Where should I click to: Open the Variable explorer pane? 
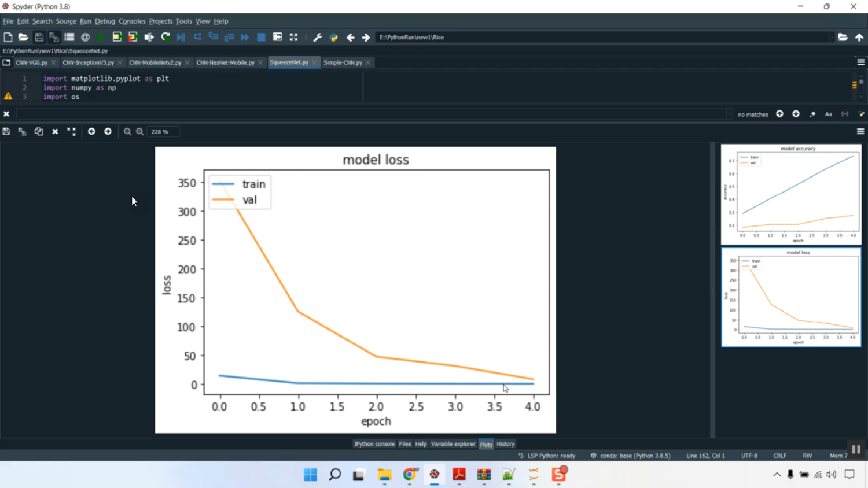pos(453,443)
